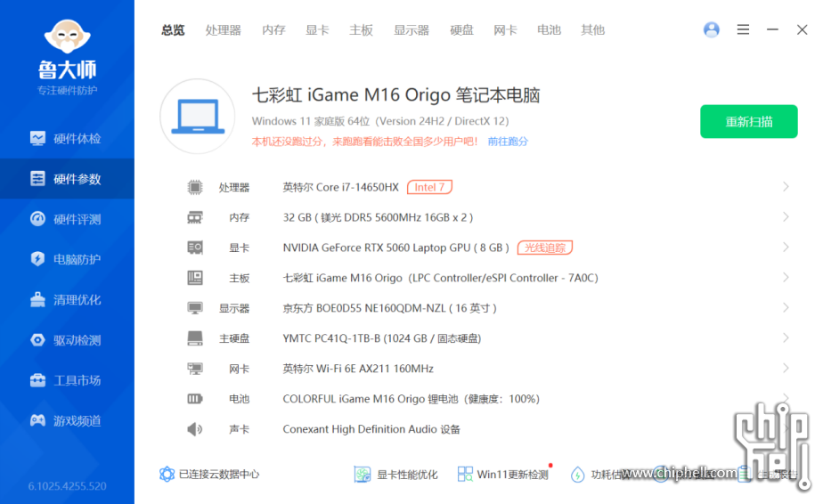Click the Win11 update grid icon
The height and width of the screenshot is (504, 823).
tap(465, 474)
